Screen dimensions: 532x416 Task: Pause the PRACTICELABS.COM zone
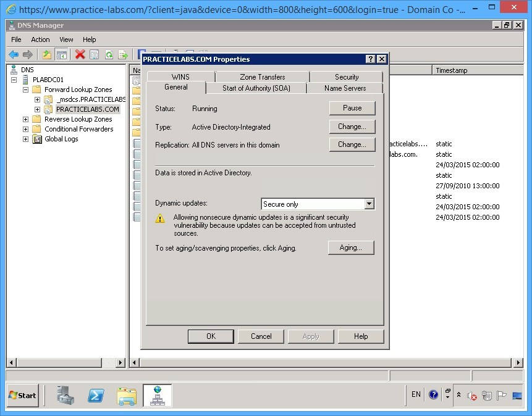[x=352, y=108]
